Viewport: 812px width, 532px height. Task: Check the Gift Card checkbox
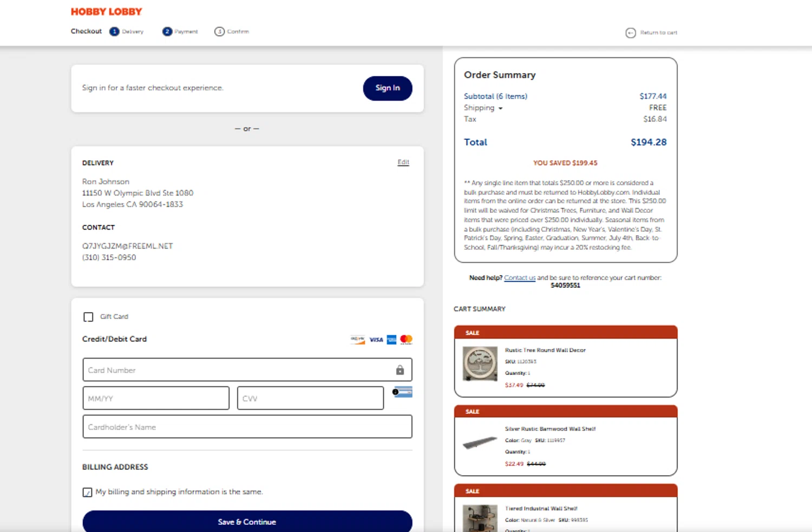pos(88,317)
